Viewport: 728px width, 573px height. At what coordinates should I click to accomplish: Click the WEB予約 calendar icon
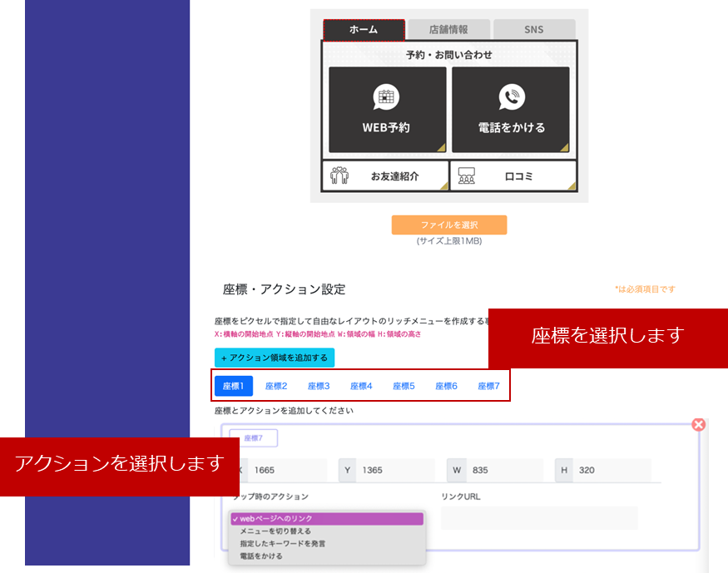386,97
